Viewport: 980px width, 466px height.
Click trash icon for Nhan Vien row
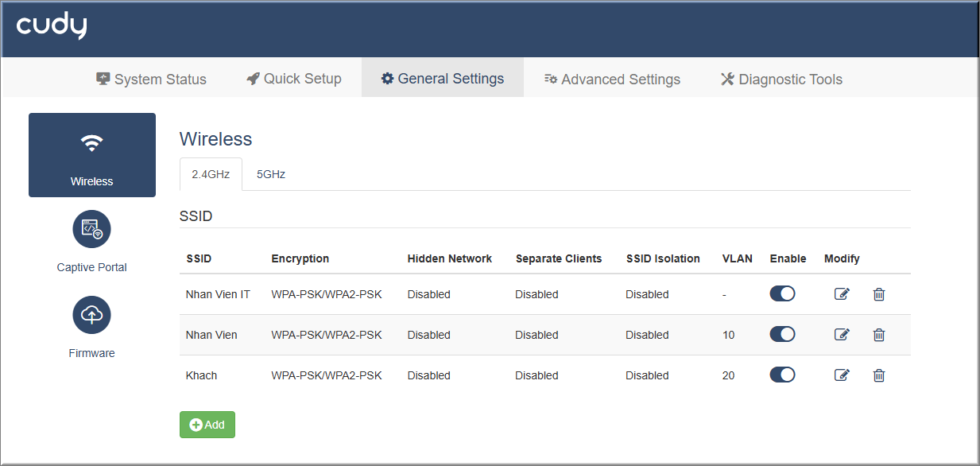coord(879,335)
